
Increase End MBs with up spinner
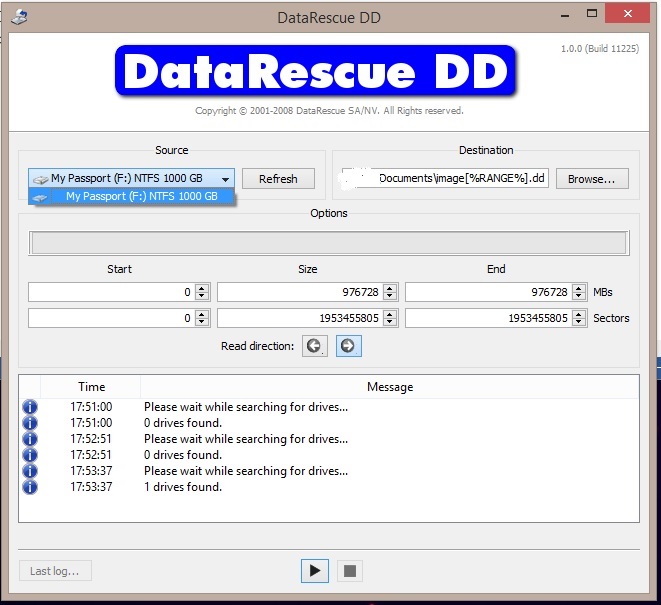tap(579, 288)
